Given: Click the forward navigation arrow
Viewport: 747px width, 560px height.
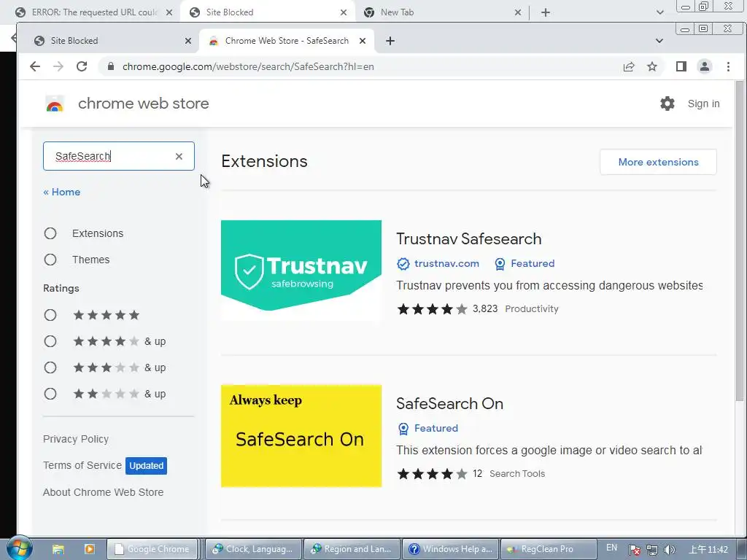Looking at the screenshot, I should point(58,66).
